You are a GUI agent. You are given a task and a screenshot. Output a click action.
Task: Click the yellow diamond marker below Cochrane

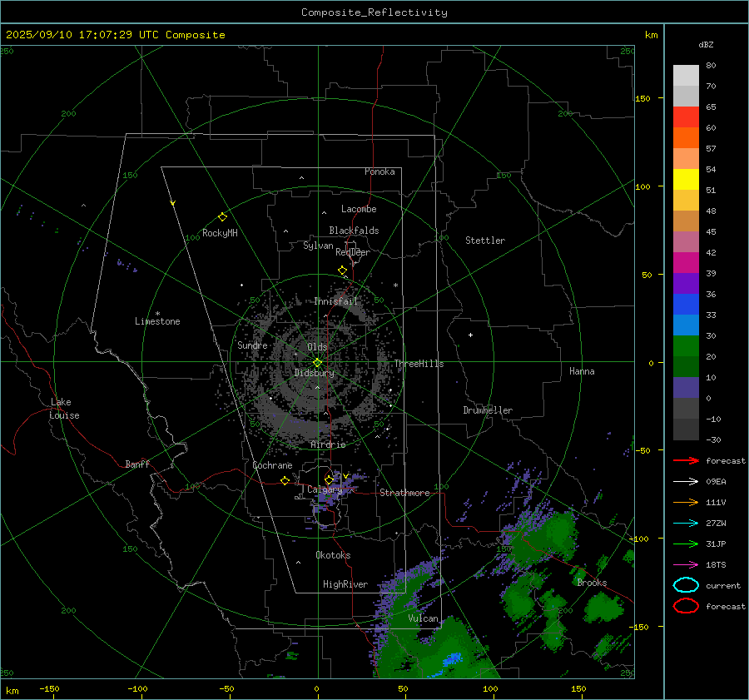pyautogui.click(x=285, y=480)
